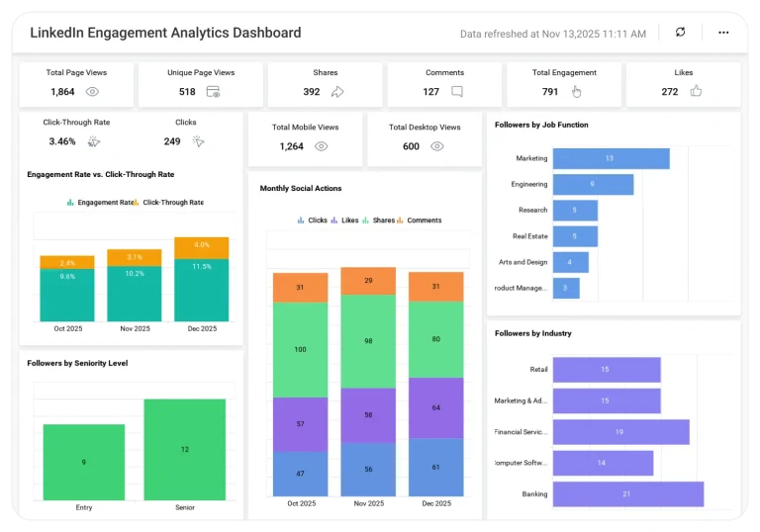The image size is (760, 532).
Task: Select the Marketing & Ad... industry bar
Action: (607, 400)
